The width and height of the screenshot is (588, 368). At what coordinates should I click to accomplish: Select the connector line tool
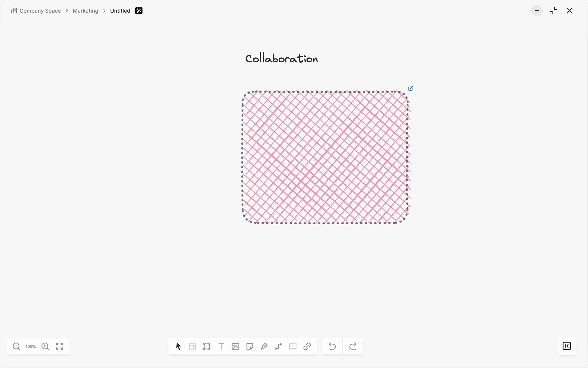tap(278, 346)
